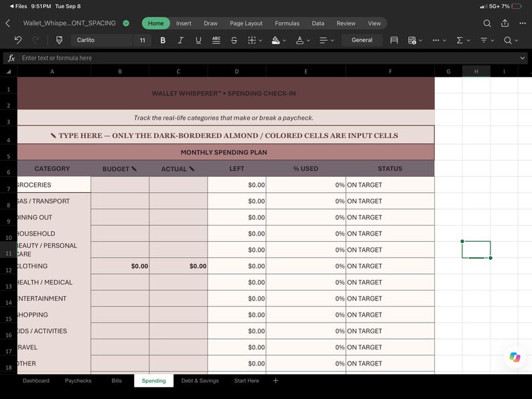This screenshot has height=399, width=532.
Task: Click the green saved status checkmark
Action: (x=126, y=23)
